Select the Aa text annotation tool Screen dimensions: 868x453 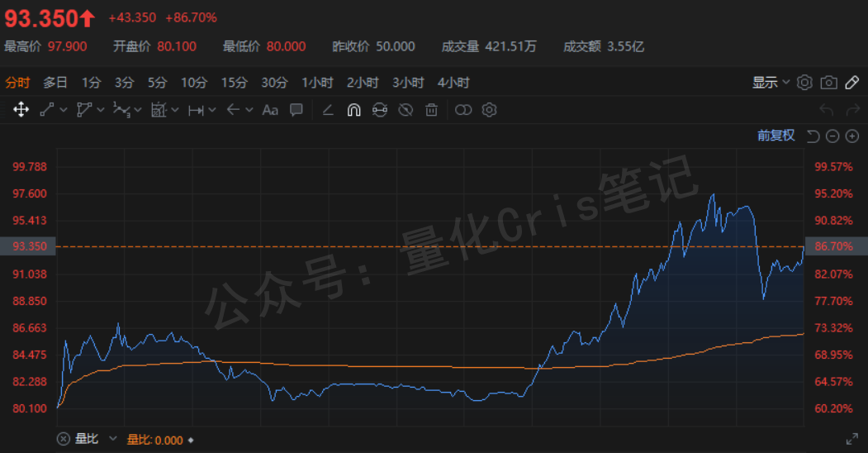pos(270,110)
